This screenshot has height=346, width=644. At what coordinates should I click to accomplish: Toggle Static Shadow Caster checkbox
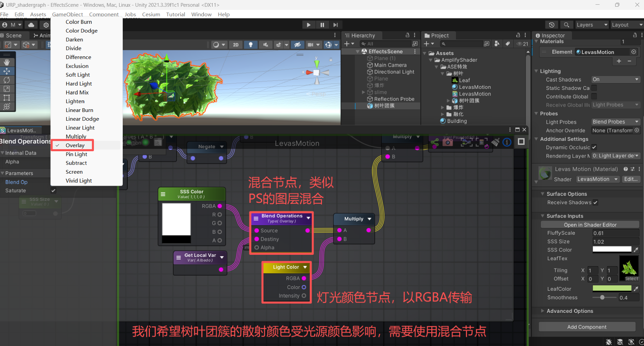point(594,88)
